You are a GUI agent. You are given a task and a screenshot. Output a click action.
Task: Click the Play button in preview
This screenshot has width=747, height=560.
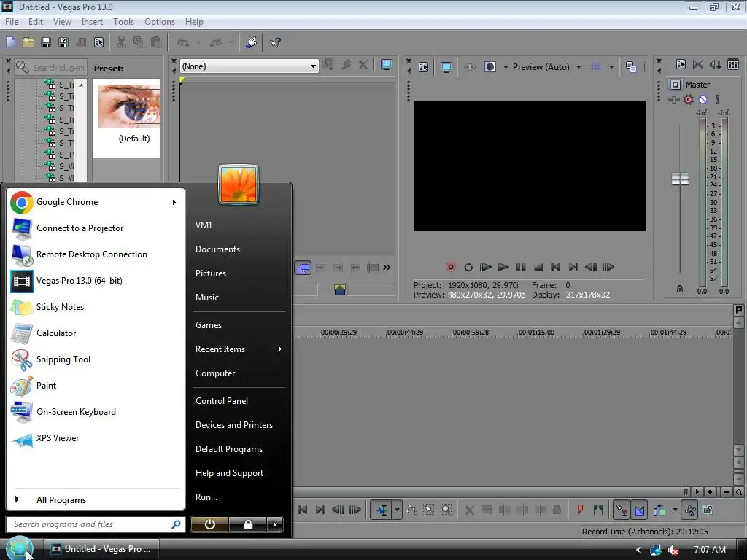tap(503, 267)
